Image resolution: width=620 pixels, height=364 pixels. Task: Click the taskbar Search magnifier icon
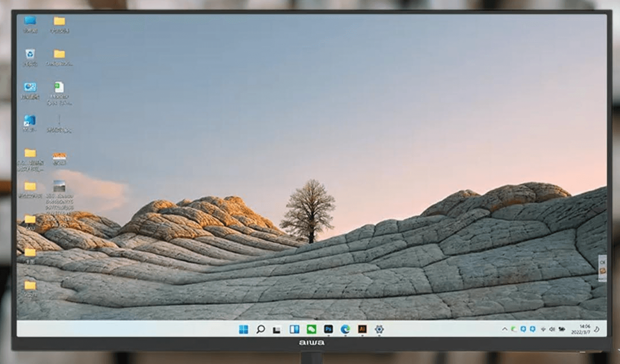click(x=260, y=329)
